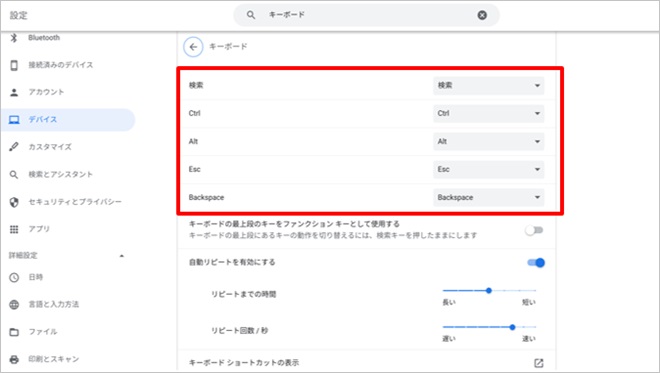This screenshot has width=660, height=373.
Task: Click the Bluetooth icon in sidebar
Action: pos(14,38)
